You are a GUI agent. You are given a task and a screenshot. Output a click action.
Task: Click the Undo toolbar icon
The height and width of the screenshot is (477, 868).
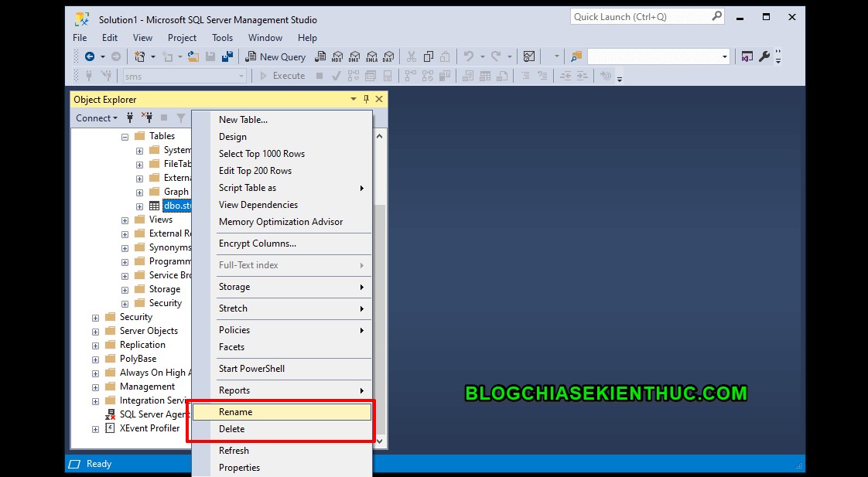(x=469, y=56)
